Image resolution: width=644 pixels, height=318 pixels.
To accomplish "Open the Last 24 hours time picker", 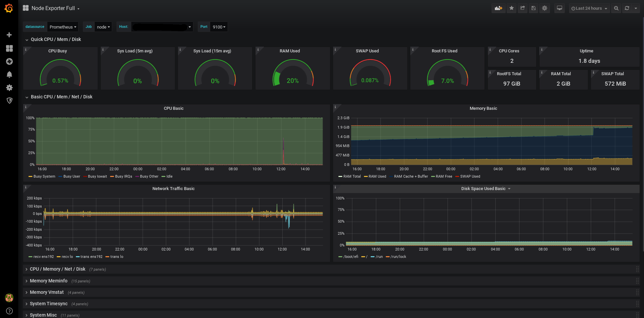I will point(589,8).
